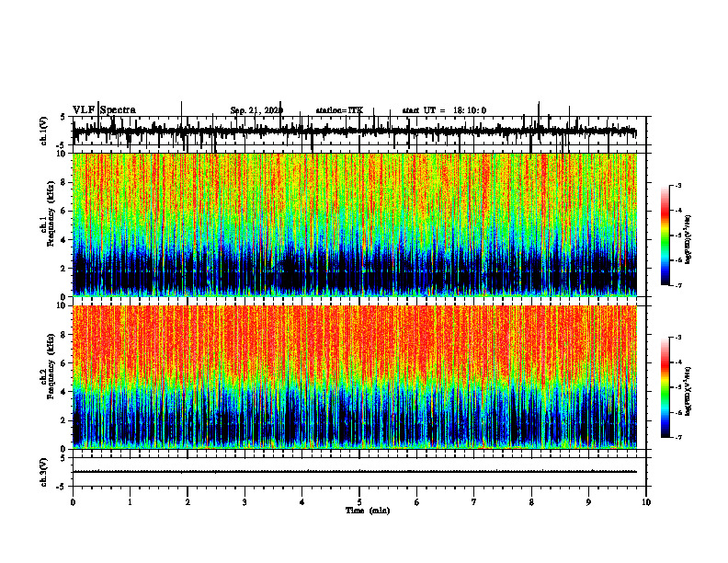This screenshot has height=563, width=728.
Task: Select the date "Sep. 21, 2020" header text
Action: click(256, 110)
